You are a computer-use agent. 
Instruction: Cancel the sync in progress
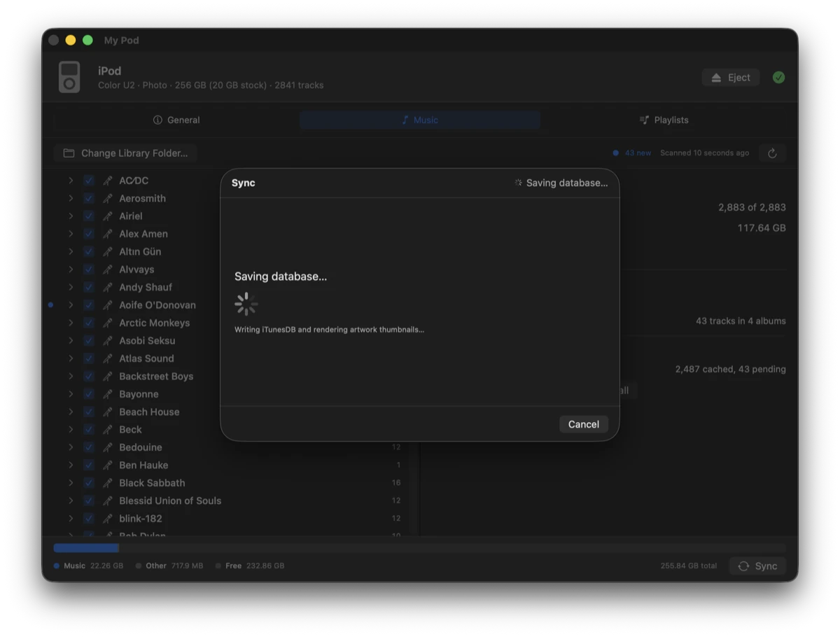click(x=584, y=424)
